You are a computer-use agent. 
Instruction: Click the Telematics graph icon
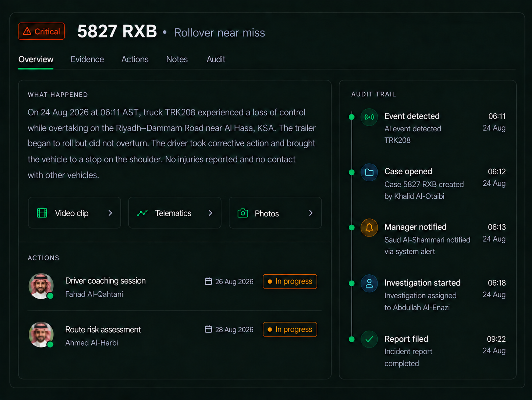pos(142,213)
